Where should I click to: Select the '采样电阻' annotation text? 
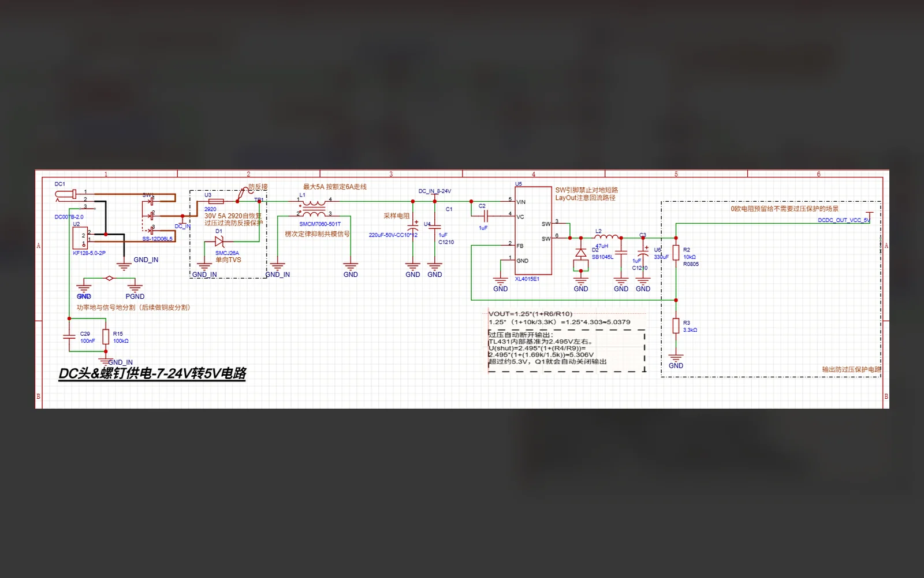tap(396, 216)
